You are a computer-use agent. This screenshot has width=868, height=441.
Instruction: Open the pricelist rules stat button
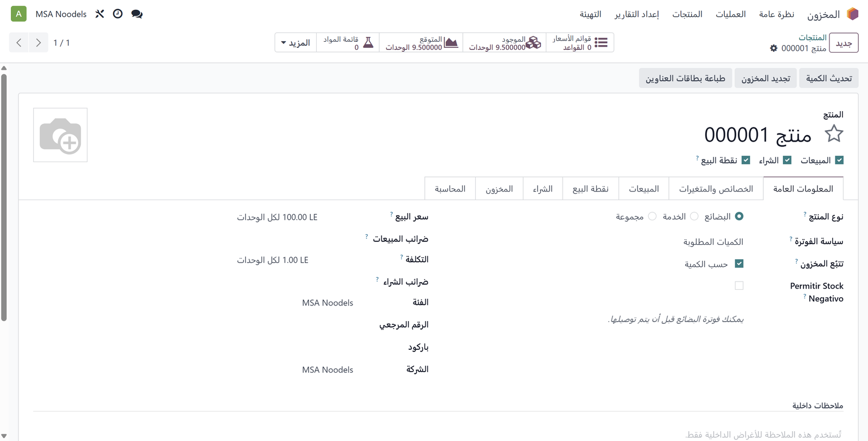pyautogui.click(x=580, y=42)
